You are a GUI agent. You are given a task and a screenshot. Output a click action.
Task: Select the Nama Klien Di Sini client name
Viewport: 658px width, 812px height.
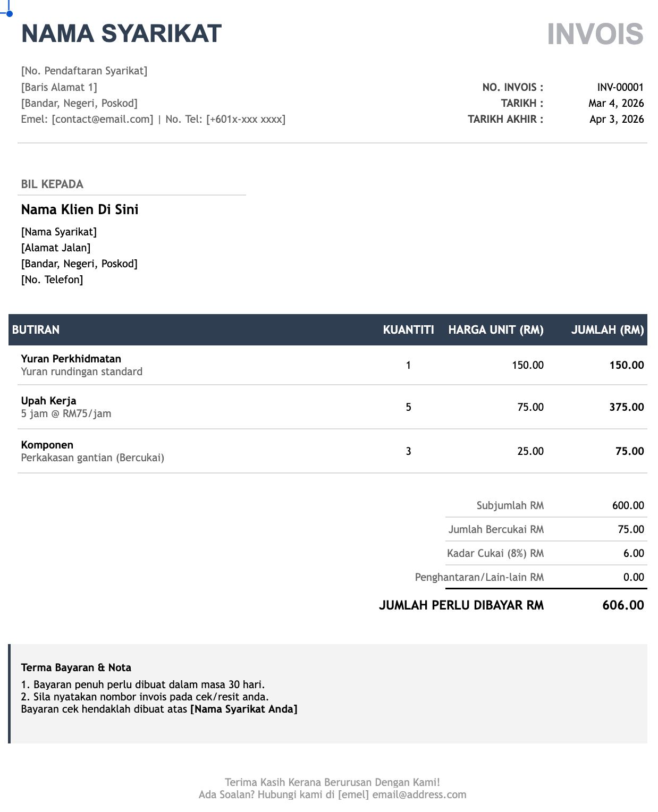pyautogui.click(x=80, y=209)
